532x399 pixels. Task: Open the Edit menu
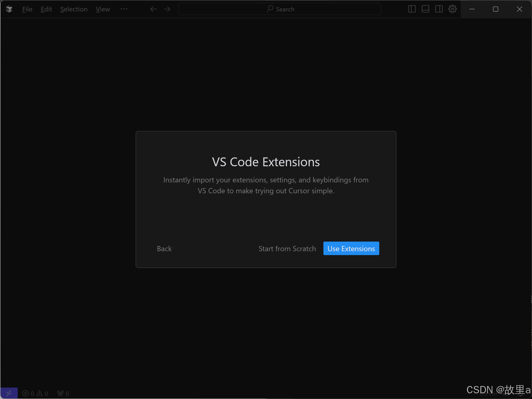46,9
